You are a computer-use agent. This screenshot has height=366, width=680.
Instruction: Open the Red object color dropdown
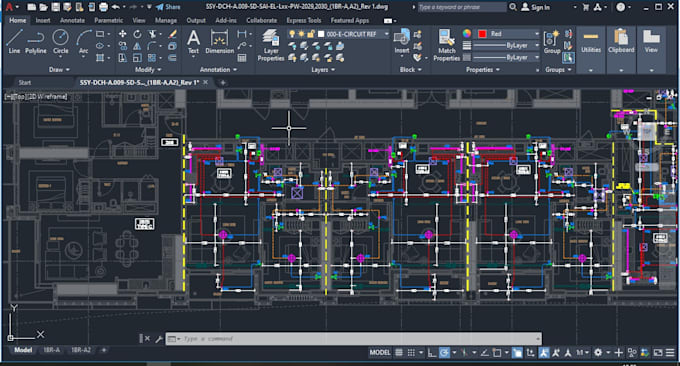(x=537, y=34)
